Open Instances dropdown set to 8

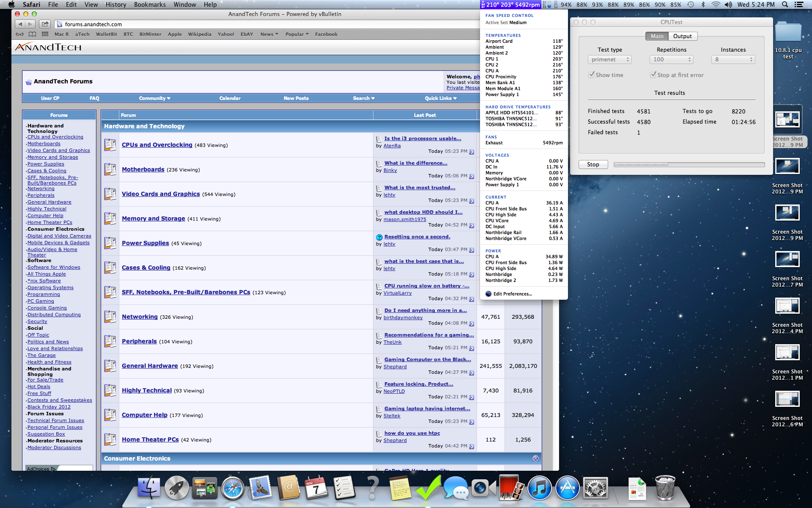(x=733, y=60)
